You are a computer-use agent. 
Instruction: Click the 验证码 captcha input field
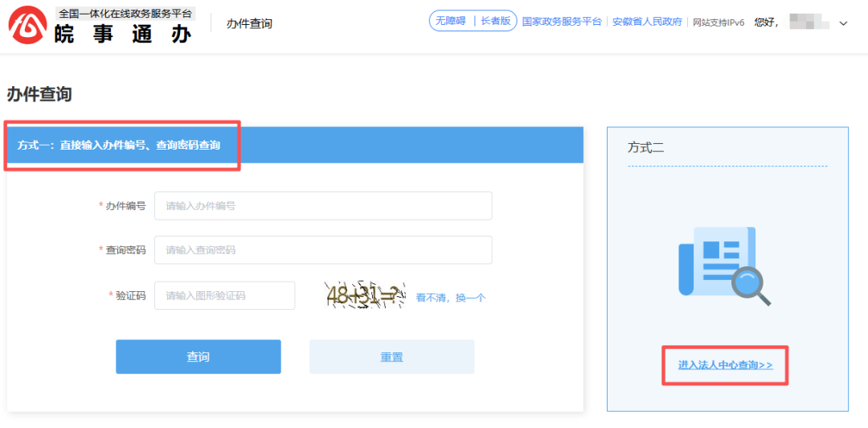[x=224, y=296]
